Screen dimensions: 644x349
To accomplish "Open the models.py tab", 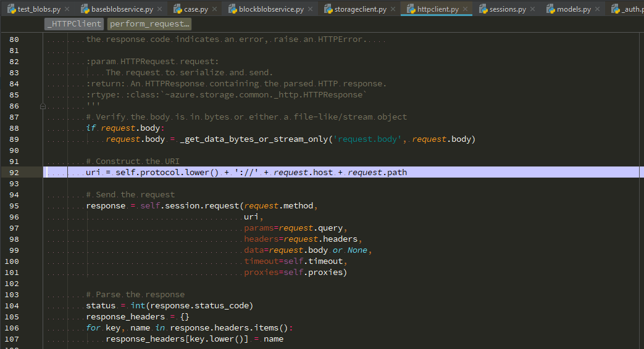I will tap(574, 9).
